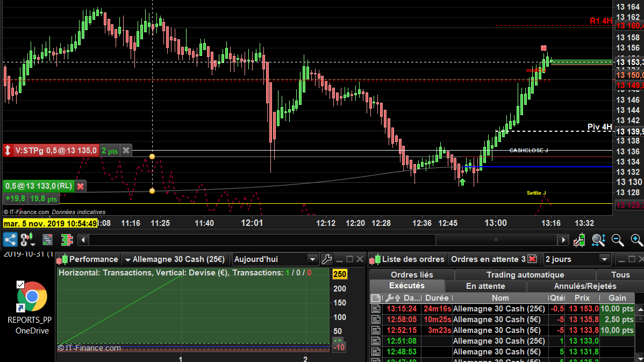Click the Liste des ordres candlestick icon

click(x=375, y=259)
